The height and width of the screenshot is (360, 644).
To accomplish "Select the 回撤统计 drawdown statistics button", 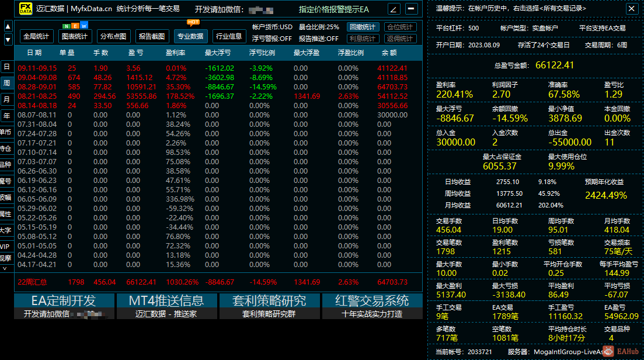I will click(x=363, y=27).
